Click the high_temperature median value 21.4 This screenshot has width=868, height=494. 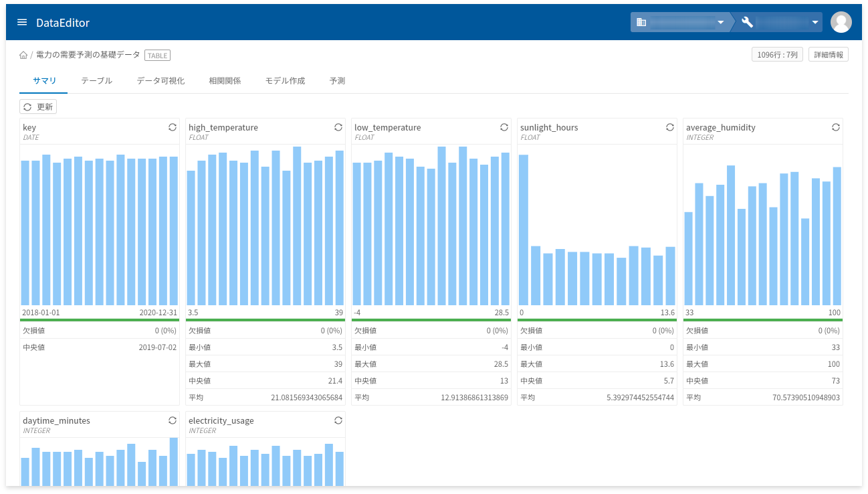click(335, 381)
